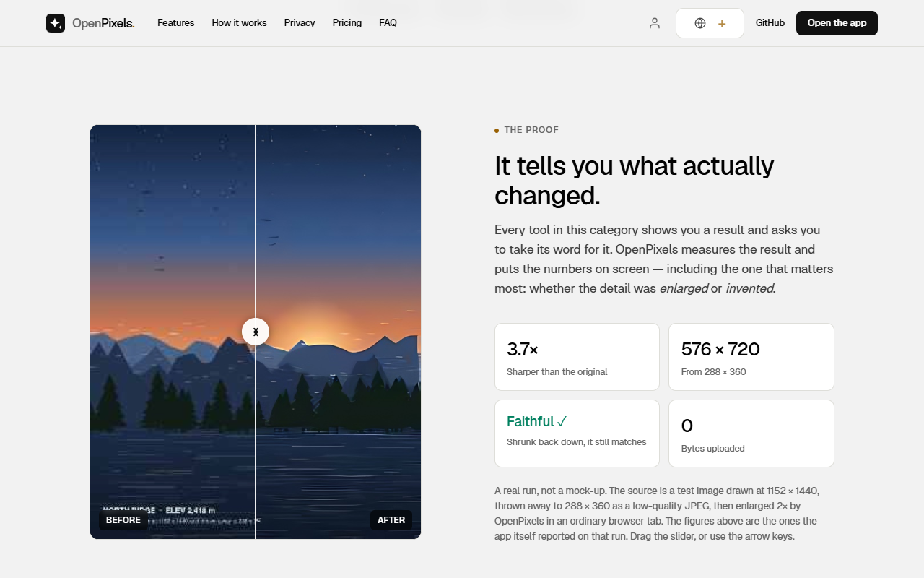Open the user account icon
924x578 pixels.
coord(655,23)
